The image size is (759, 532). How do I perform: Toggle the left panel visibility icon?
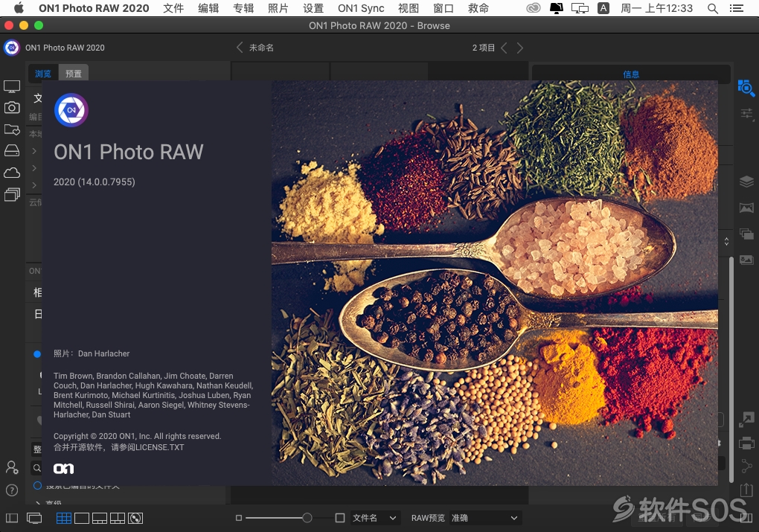12,518
